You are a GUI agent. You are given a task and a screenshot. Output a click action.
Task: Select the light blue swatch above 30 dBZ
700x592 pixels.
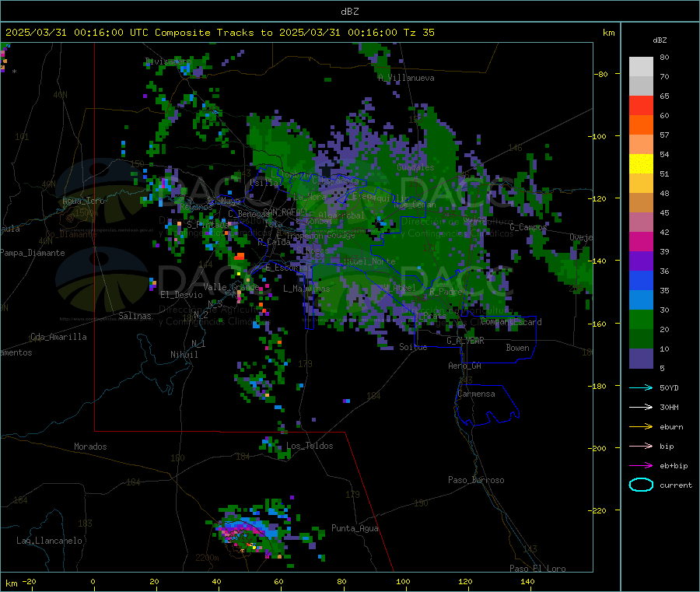tap(641, 300)
